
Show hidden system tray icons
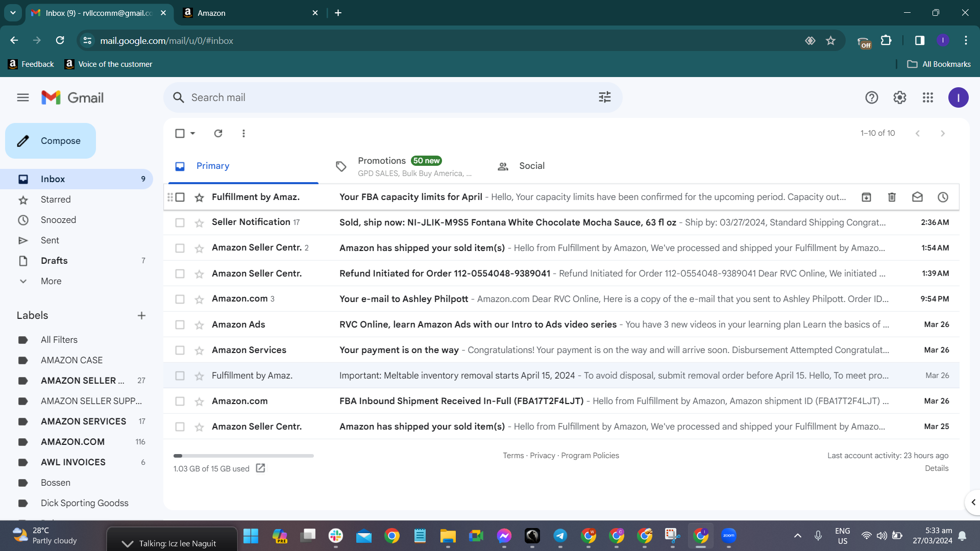coord(798,536)
